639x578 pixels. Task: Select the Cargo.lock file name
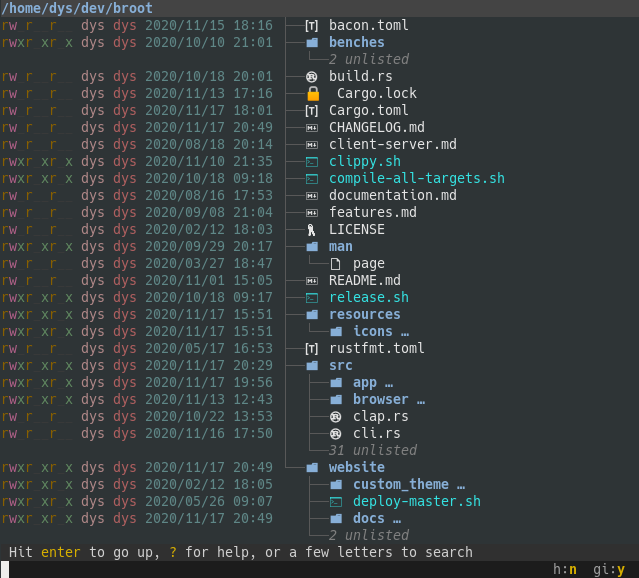(x=377, y=94)
